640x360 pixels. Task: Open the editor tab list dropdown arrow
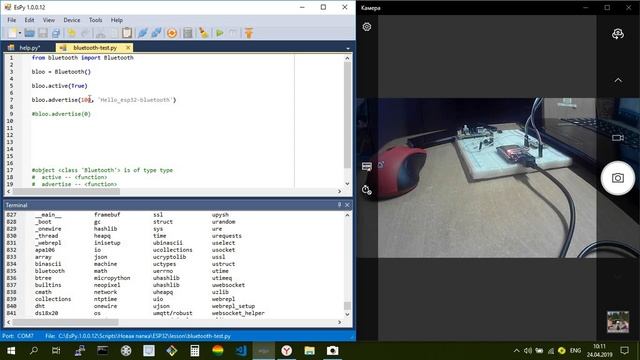(348, 48)
